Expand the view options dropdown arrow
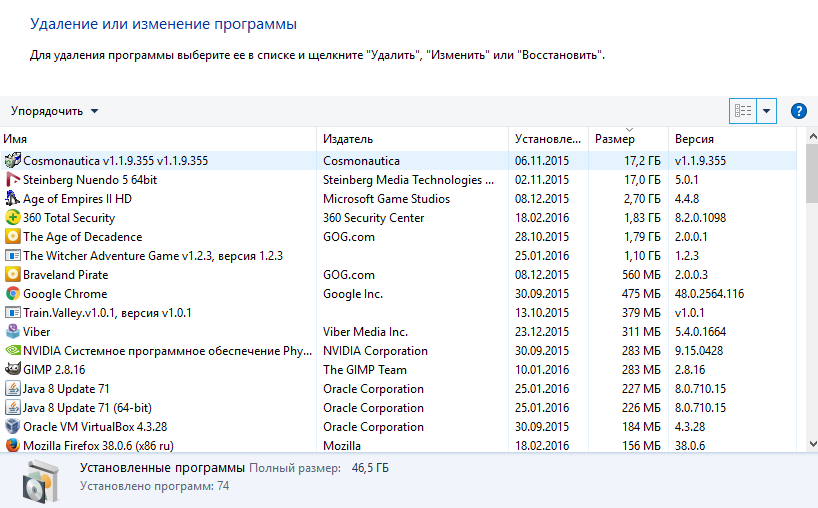This screenshot has height=508, width=818. click(767, 111)
